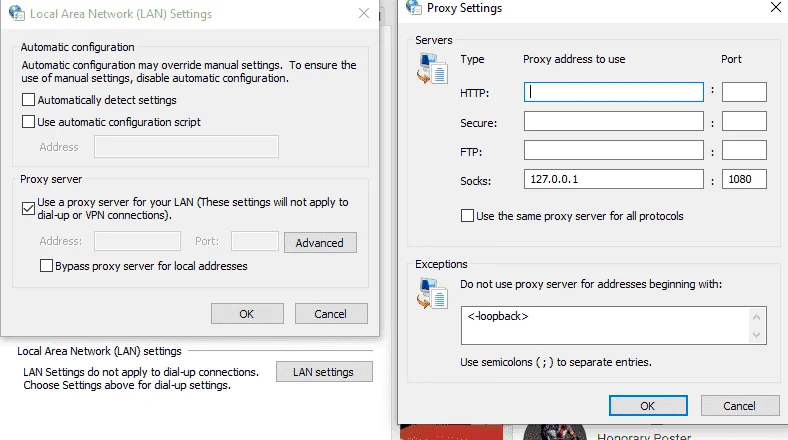Click the proxy server Address field in LAN Settings
The height and width of the screenshot is (440, 788).
(137, 241)
